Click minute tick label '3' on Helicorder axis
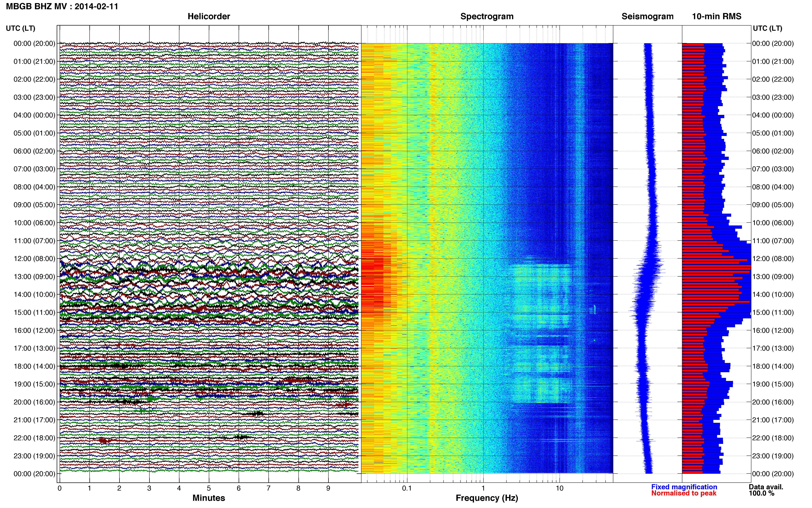 point(149,488)
